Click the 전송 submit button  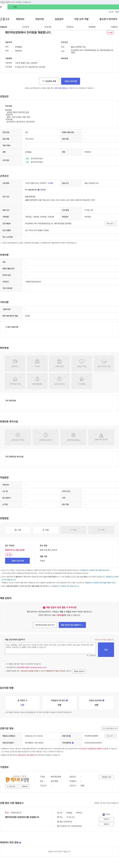click(x=106, y=649)
